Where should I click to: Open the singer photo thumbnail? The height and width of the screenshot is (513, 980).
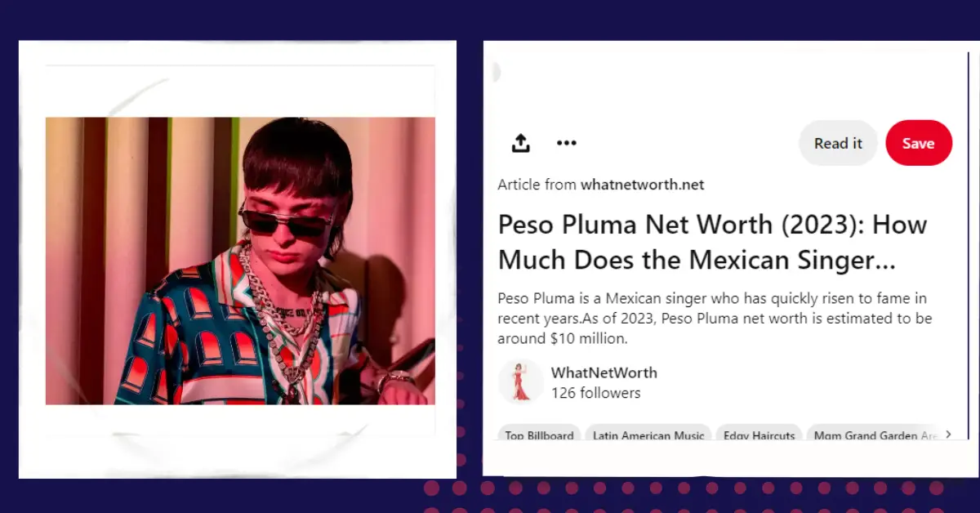coord(240,261)
